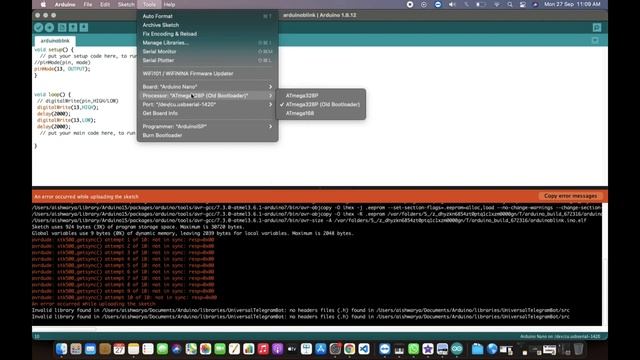The height and width of the screenshot is (360, 640).
Task: Open the File menu
Action: (88, 4)
